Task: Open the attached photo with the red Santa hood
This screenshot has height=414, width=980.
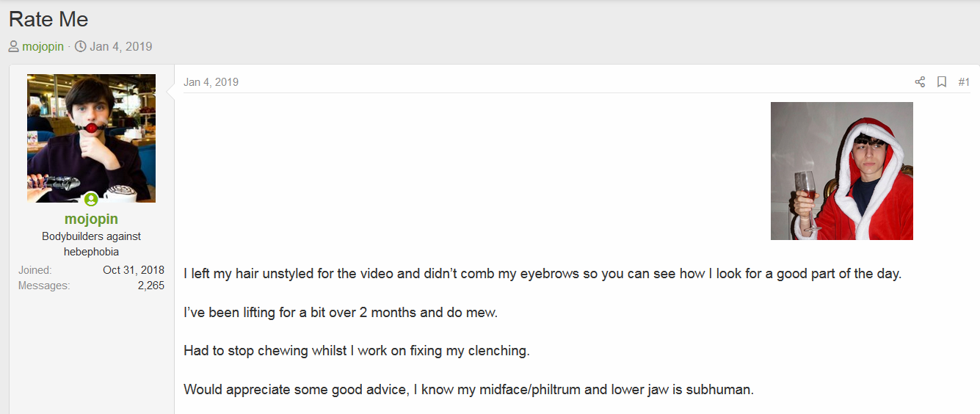Action: (842, 171)
